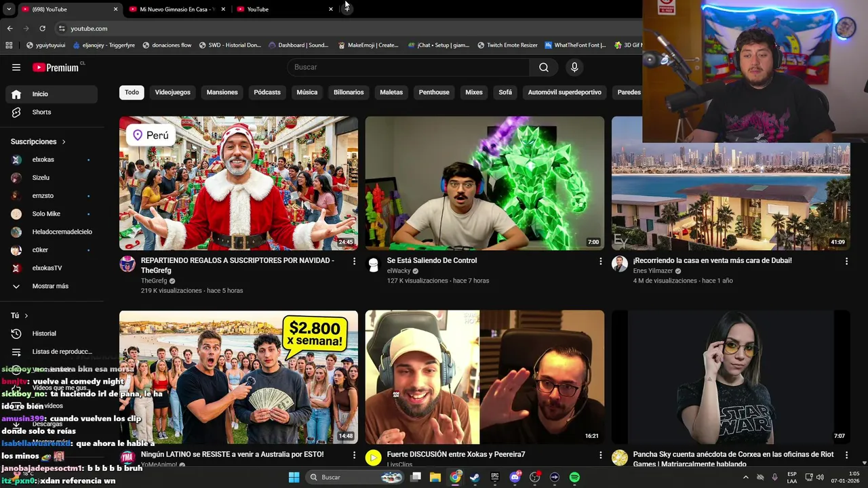Open options menu for REPARTIENDO REGALOS video
868x488 pixels.
pos(354,261)
